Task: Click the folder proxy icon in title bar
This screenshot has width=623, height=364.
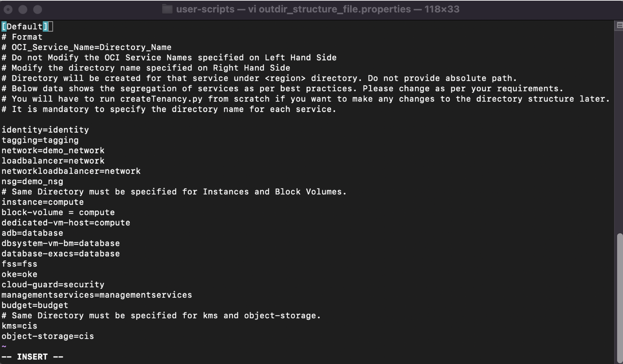Action: (x=167, y=9)
